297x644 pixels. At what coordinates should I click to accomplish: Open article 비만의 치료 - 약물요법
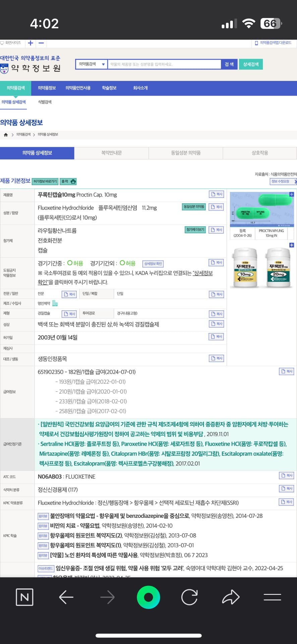click(x=75, y=526)
